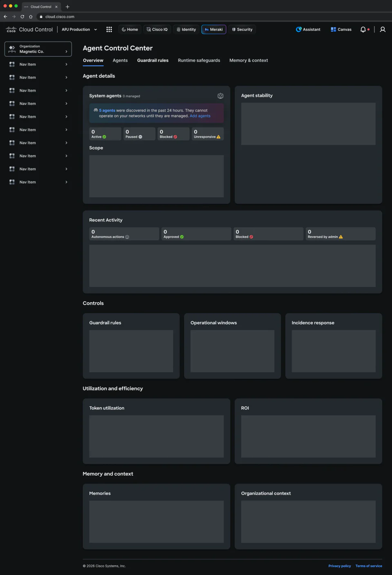Click the Blocked tile in Recent Activity
392x575 pixels.
click(x=268, y=234)
